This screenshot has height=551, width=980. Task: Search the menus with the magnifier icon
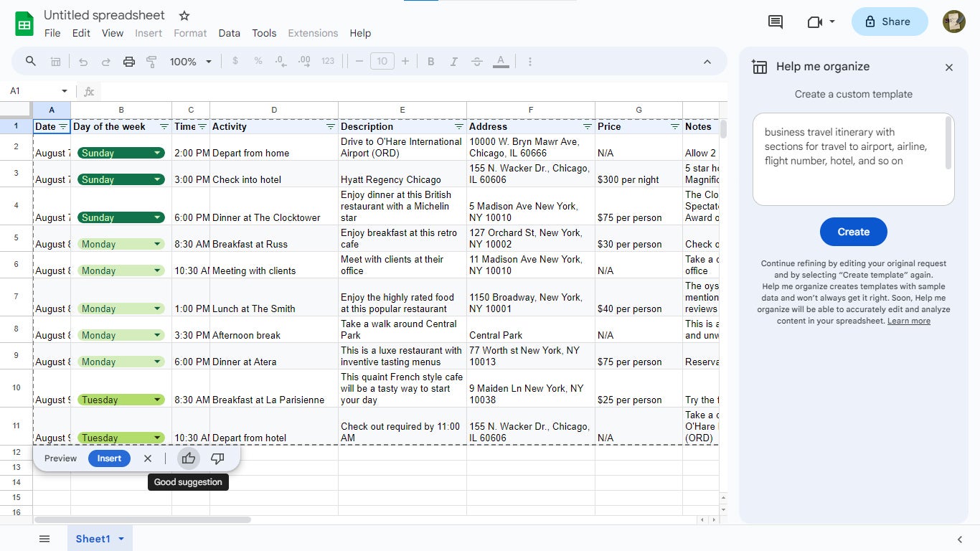(31, 62)
